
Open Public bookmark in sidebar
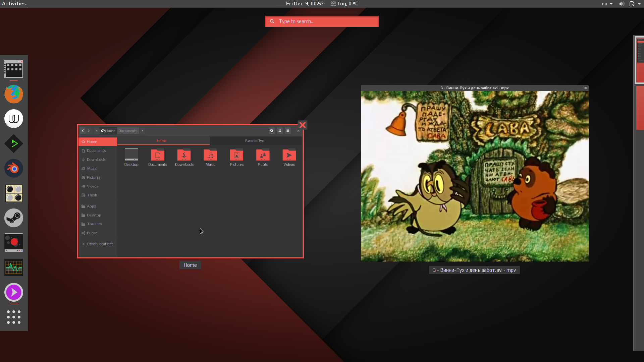(x=98, y=233)
